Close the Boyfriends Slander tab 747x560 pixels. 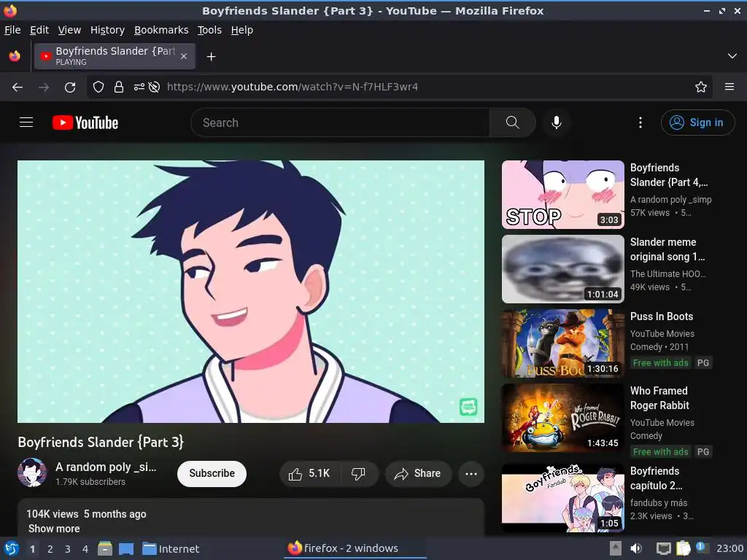tap(184, 56)
